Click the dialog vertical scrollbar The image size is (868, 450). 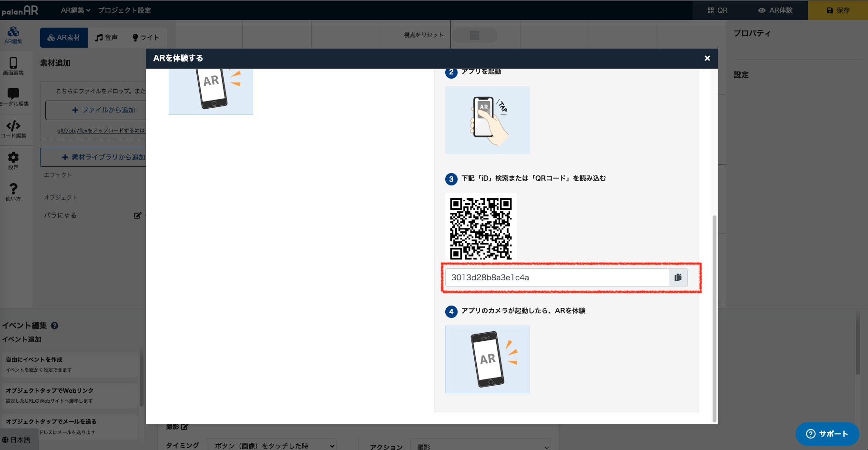pos(714,318)
